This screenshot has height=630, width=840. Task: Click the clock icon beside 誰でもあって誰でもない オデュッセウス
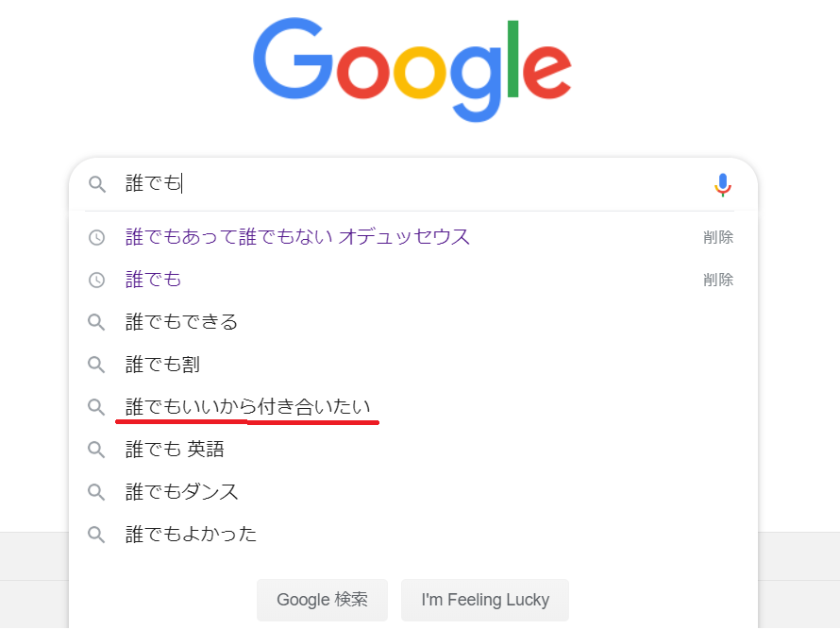(96, 237)
